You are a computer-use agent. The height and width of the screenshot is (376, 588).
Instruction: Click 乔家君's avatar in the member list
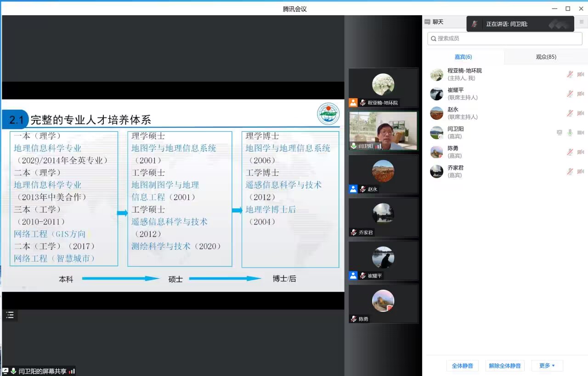tap(436, 171)
